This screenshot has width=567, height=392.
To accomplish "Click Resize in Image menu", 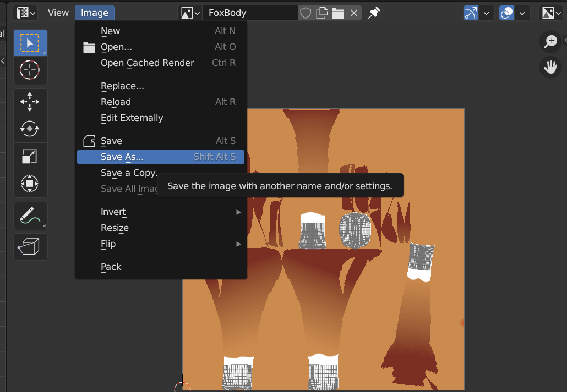I will [x=161, y=228].
